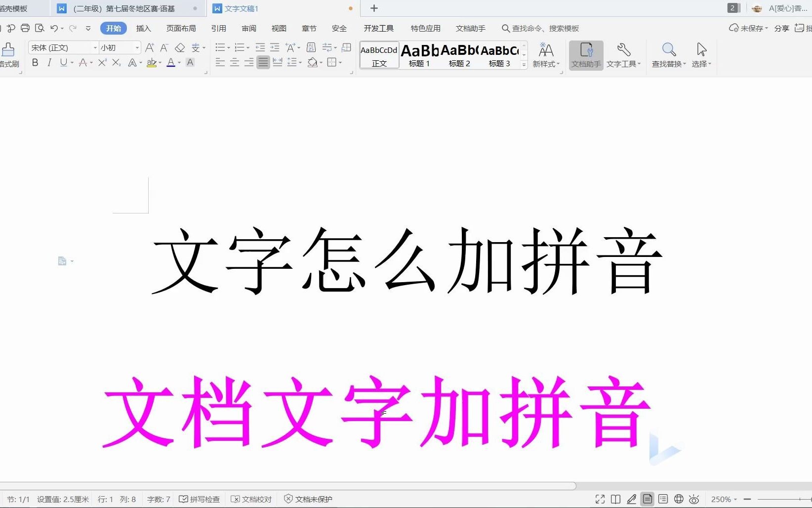The height and width of the screenshot is (508, 812).
Task: Toggle text highlight color
Action: (x=152, y=62)
